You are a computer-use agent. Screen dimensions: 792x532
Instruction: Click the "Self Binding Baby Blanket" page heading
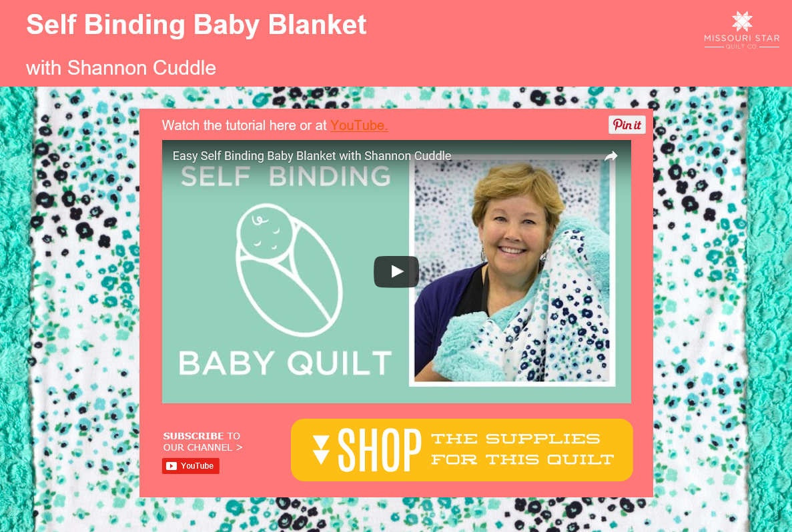coord(196,24)
